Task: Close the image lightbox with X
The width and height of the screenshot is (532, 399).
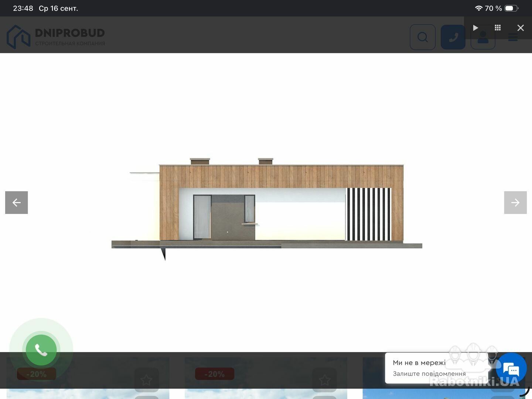Action: point(521,28)
